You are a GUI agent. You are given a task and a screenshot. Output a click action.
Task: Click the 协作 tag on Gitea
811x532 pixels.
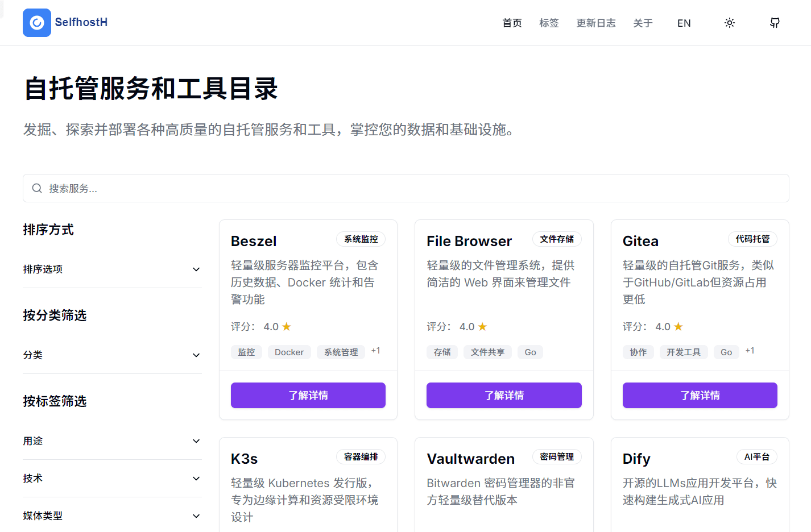(638, 352)
